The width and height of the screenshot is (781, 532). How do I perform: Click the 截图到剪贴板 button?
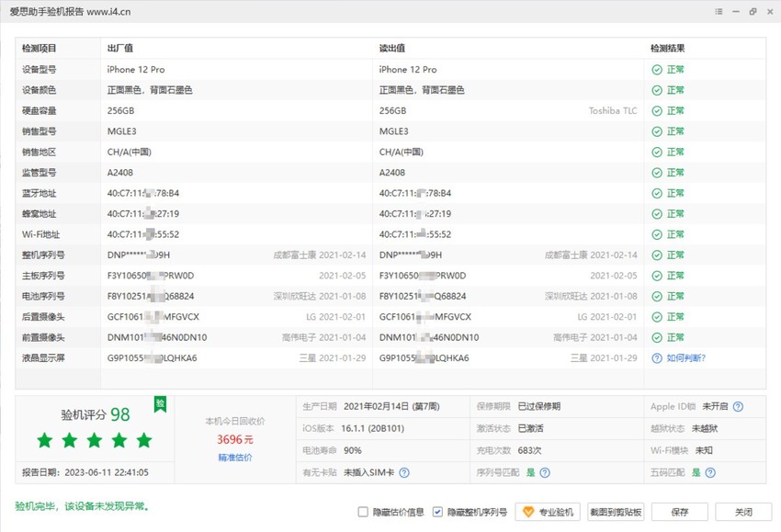click(616, 512)
